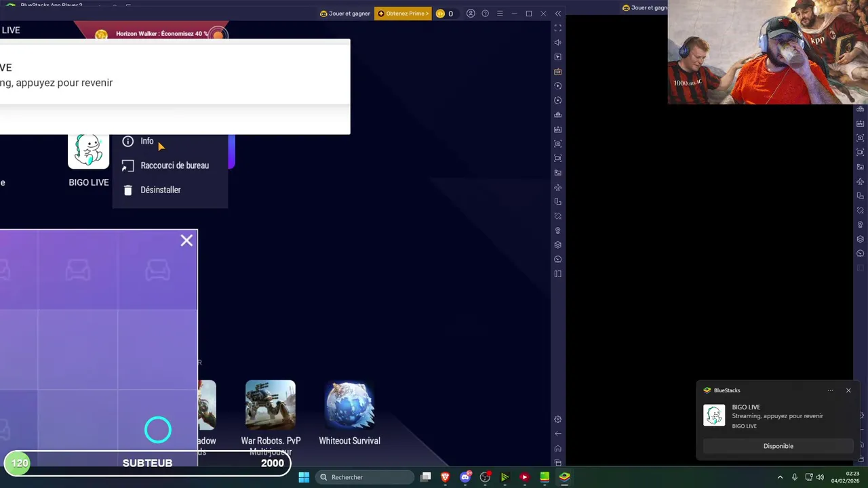
Task: Click the Rechercher taskbar search box
Action: [x=366, y=477]
